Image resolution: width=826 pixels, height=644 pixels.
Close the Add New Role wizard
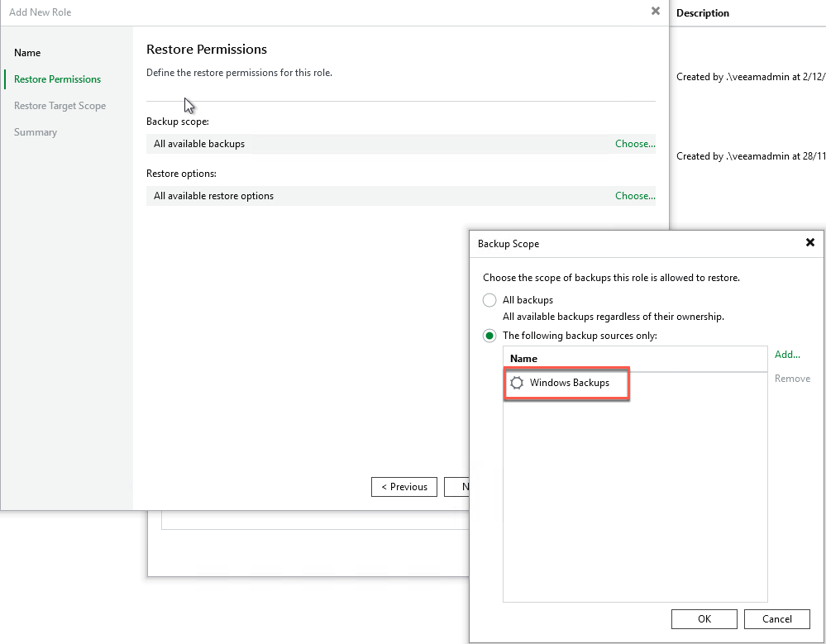pos(656,12)
